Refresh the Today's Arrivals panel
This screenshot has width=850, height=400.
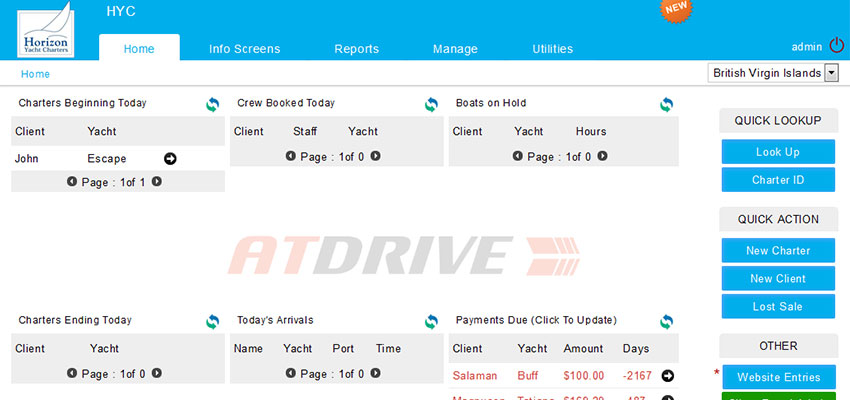[431, 322]
